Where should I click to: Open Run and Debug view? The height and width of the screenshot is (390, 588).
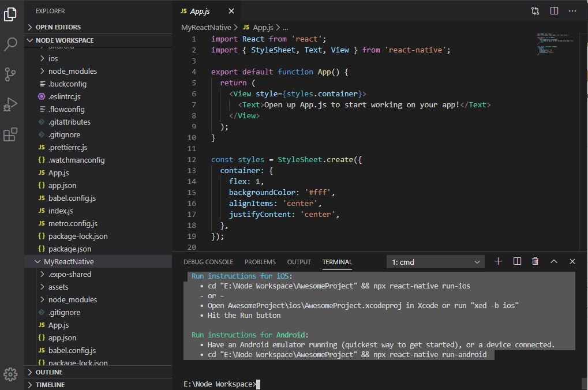point(10,104)
